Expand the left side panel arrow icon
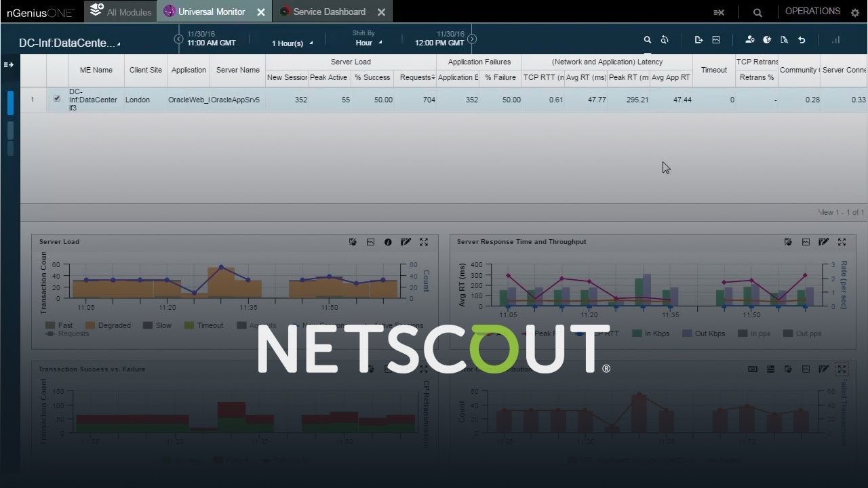The image size is (868, 488). tap(9, 65)
